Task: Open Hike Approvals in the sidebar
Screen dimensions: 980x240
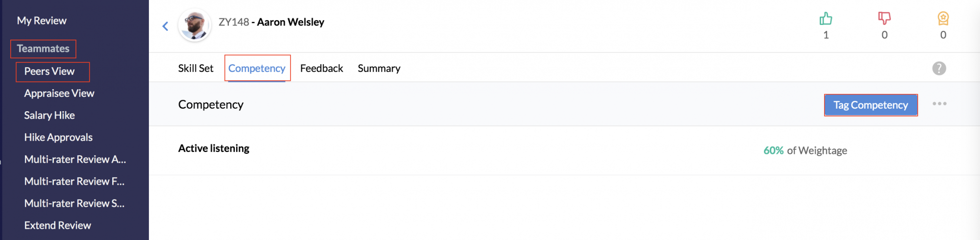Action: (x=58, y=138)
